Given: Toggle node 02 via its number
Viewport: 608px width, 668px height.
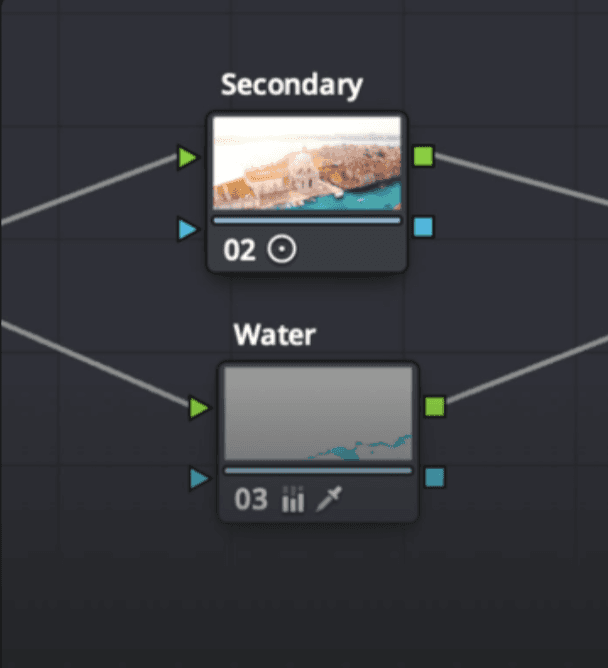Looking at the screenshot, I should click(x=239, y=250).
